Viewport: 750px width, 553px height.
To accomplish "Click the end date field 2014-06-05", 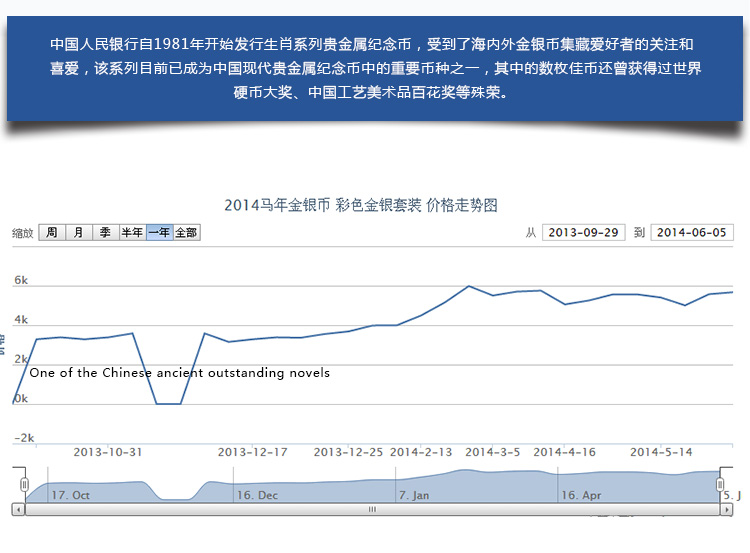I will (692, 232).
